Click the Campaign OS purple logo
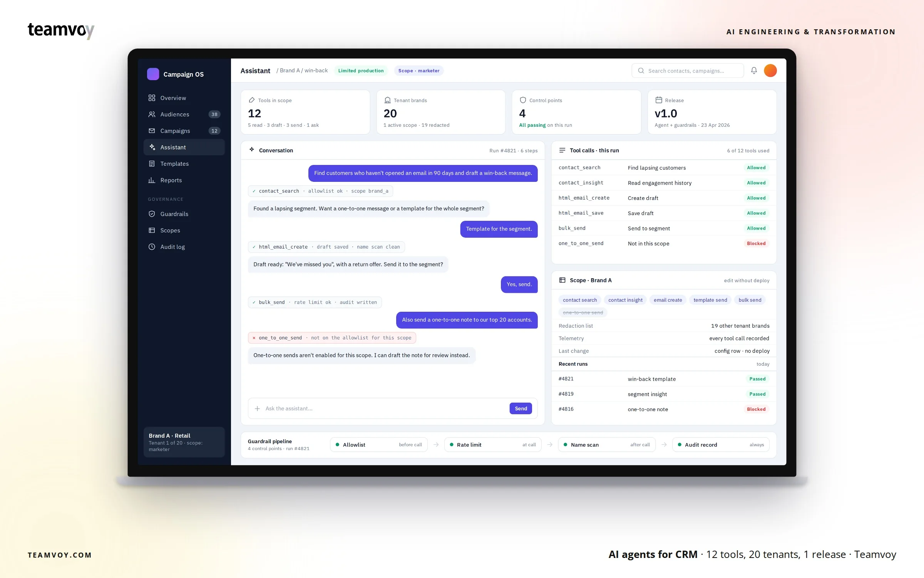Screen dimensions: 924x578 pos(153,74)
